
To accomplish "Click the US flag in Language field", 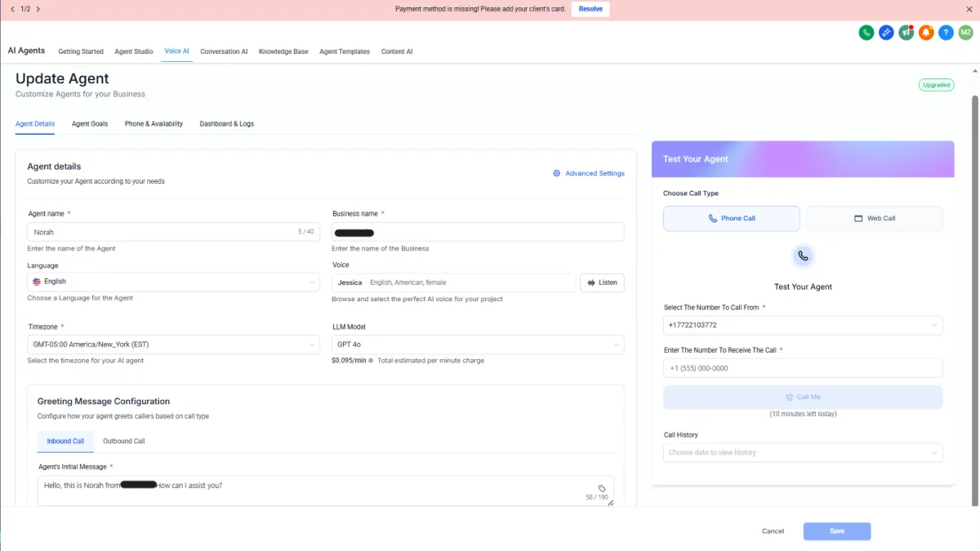I will [37, 282].
